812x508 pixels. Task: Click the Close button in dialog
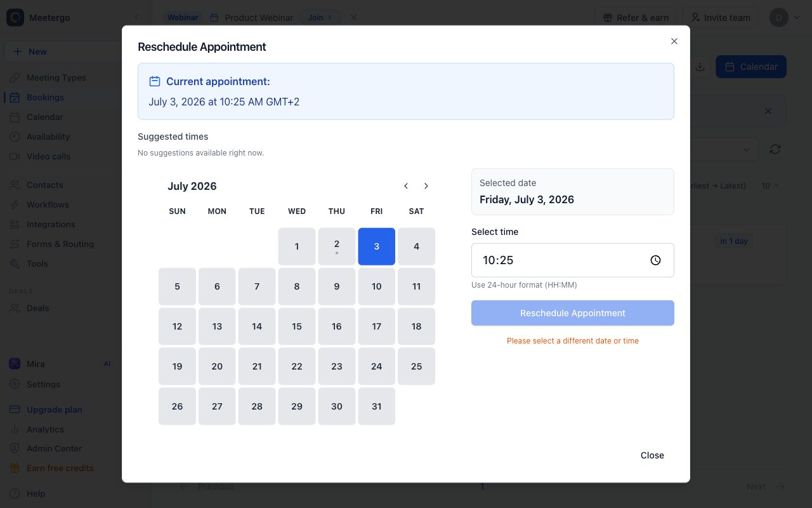pos(652,455)
